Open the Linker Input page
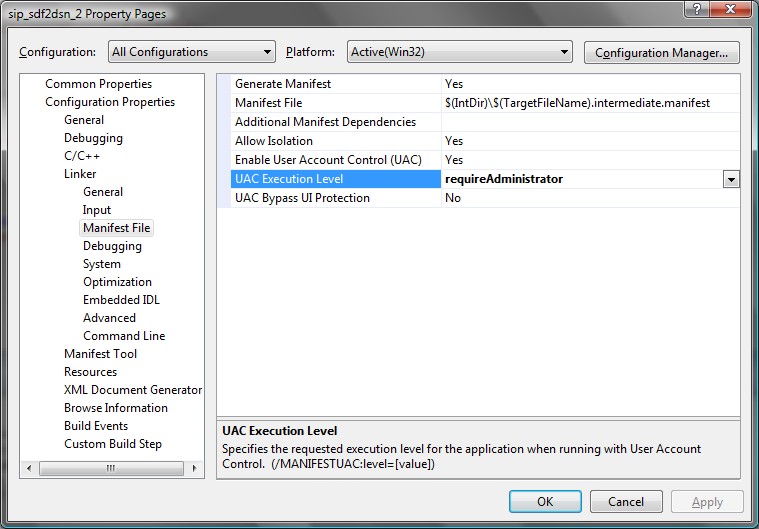 pyautogui.click(x=96, y=210)
